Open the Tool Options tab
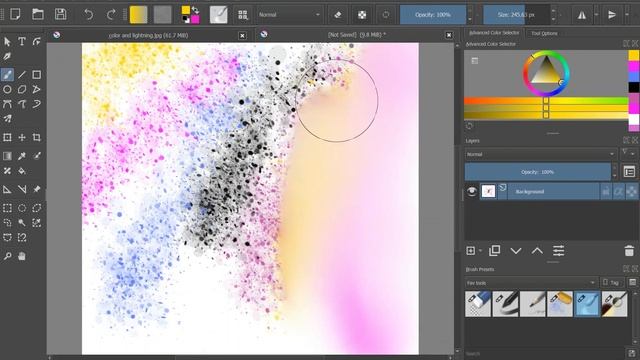Image resolution: width=640 pixels, height=360 pixels. point(544,33)
